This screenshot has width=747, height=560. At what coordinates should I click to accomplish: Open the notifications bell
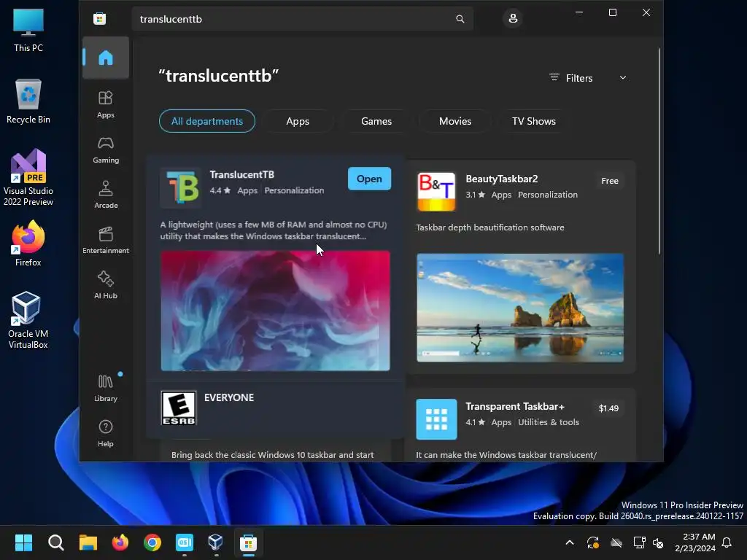click(727, 542)
